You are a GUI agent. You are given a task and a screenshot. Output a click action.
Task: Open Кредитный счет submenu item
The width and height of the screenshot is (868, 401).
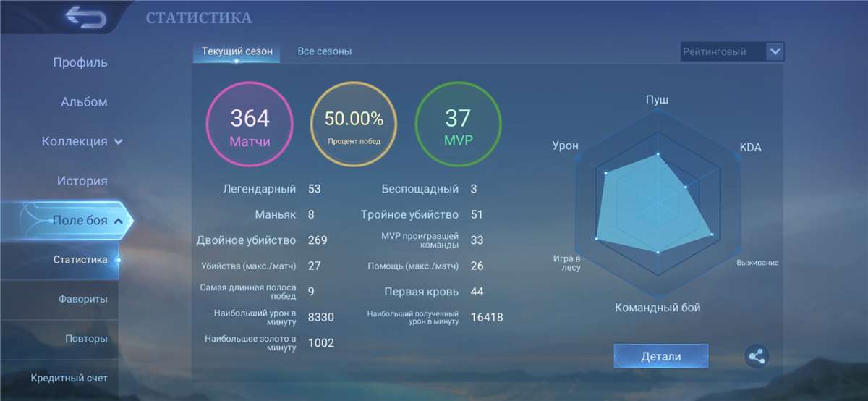[x=69, y=378]
